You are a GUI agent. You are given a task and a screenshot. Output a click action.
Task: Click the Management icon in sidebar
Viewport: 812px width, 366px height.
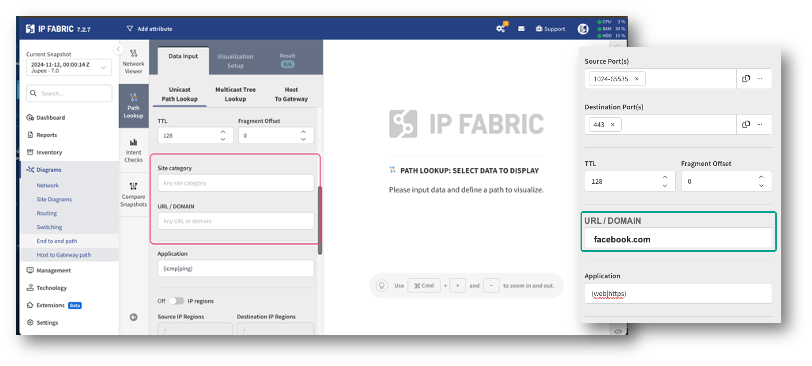[x=30, y=270]
